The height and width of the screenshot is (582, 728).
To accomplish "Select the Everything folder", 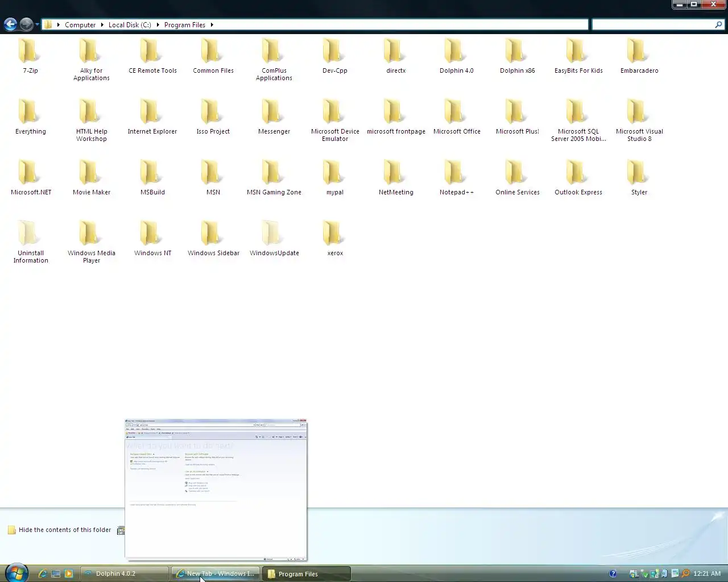I will click(30, 117).
